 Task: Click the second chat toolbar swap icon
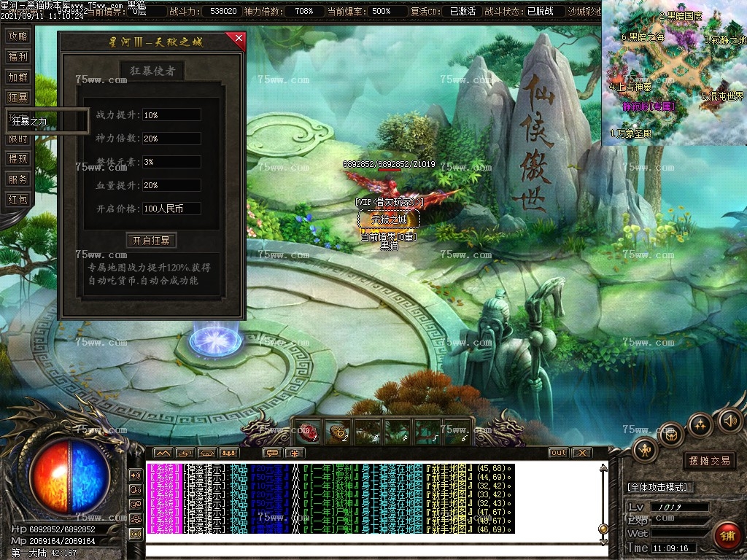(185, 453)
